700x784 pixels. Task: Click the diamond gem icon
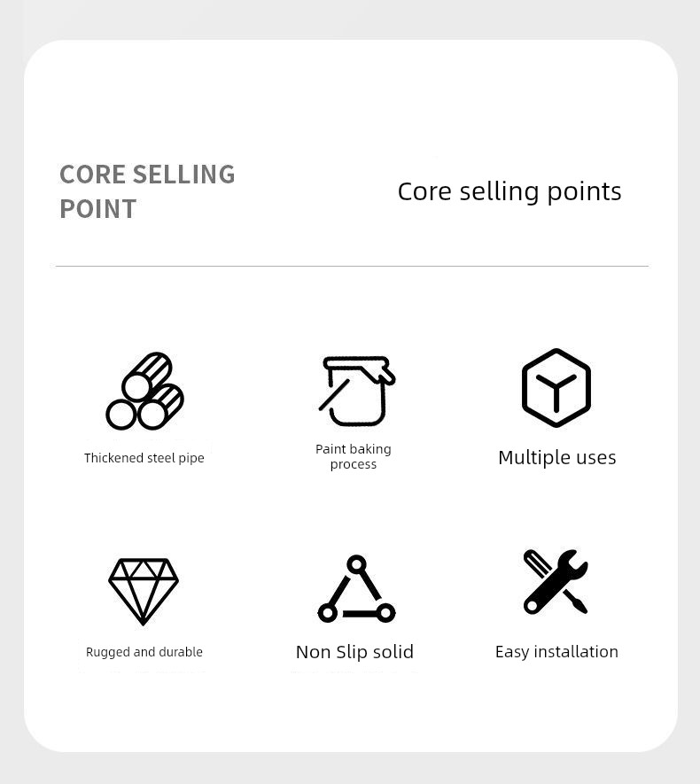coord(144,591)
